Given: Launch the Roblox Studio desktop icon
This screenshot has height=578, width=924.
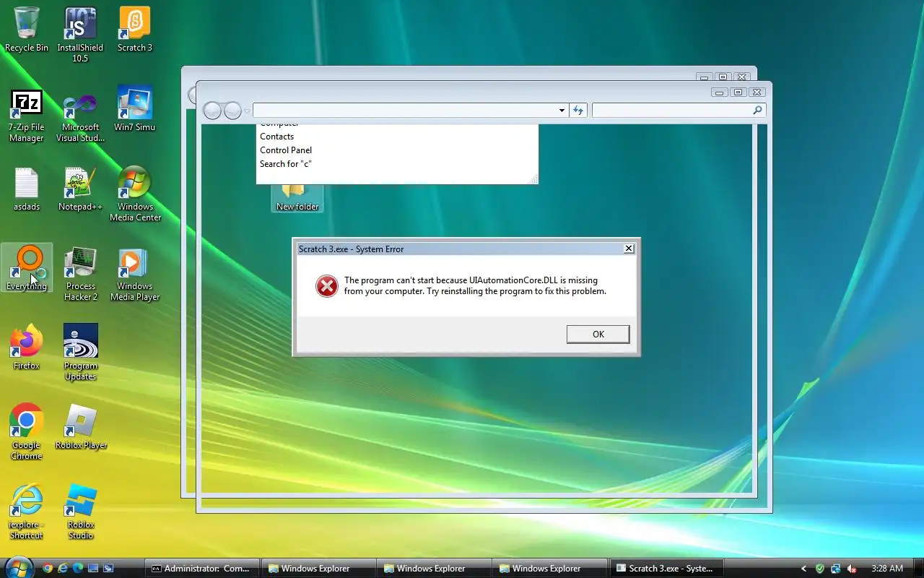Looking at the screenshot, I should [x=80, y=512].
